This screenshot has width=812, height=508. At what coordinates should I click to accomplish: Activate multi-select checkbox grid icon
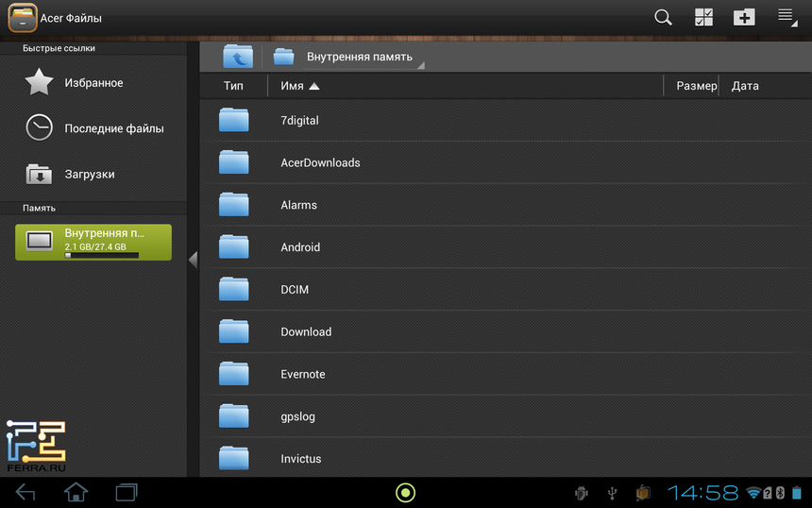[703, 18]
